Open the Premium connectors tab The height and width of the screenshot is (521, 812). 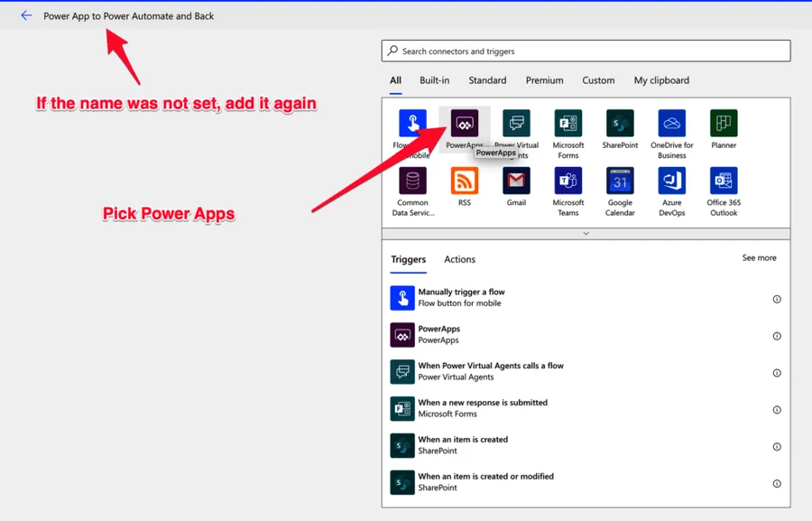click(544, 80)
